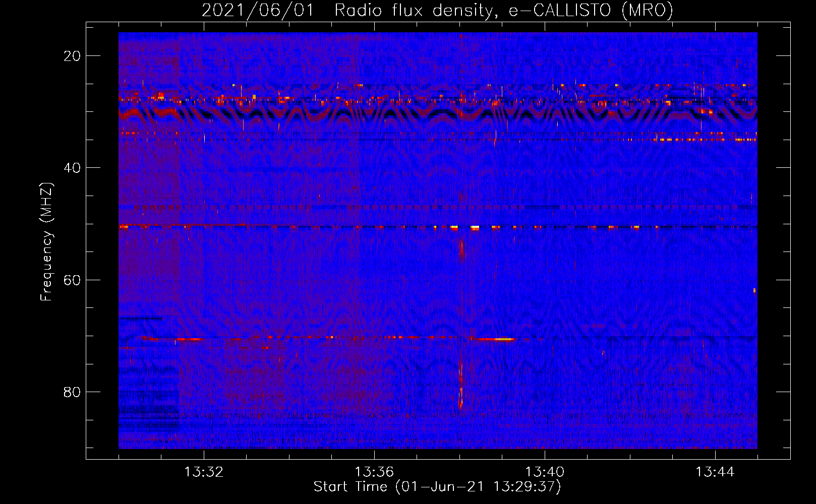This screenshot has height=504, width=816.
Task: Click the '40' frequency tick label
Action: (72, 168)
